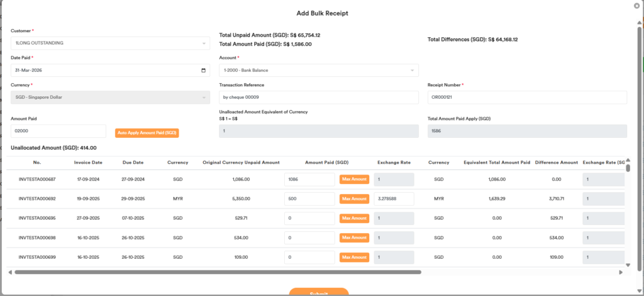The width and height of the screenshot is (644, 296).
Task: Click Amount Paid field for INVTESTA000687
Action: coord(309,179)
